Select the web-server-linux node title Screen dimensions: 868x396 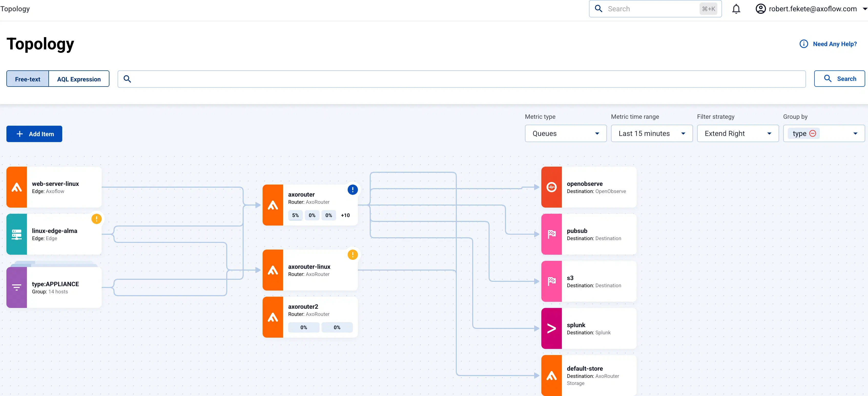click(x=55, y=184)
